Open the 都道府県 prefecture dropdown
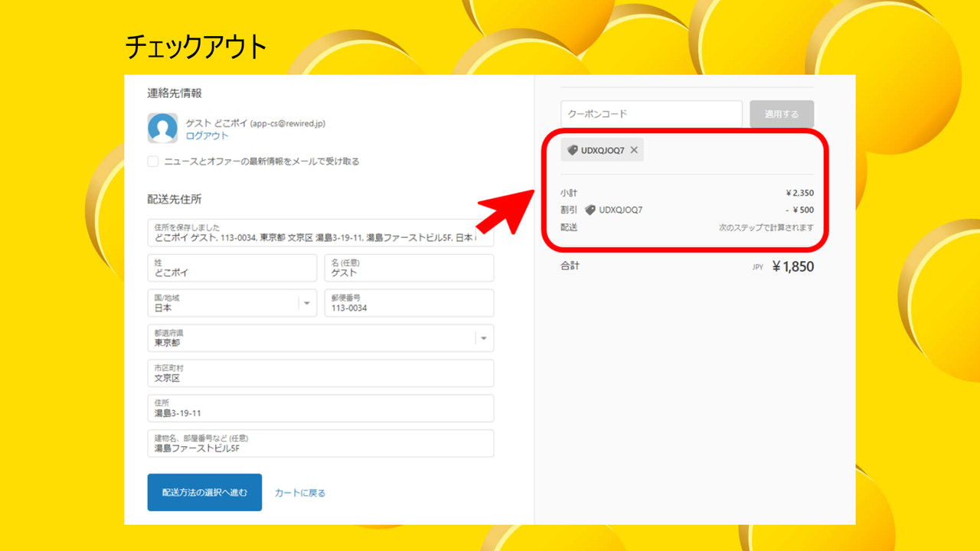The height and width of the screenshot is (551, 980). click(483, 338)
